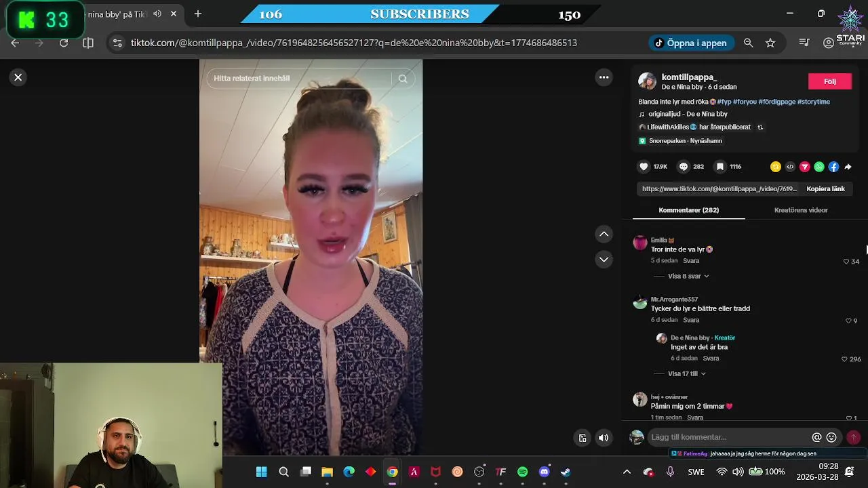This screenshot has width=868, height=488.
Task: Open originalljud - De e Nina bby sound
Action: 688,114
